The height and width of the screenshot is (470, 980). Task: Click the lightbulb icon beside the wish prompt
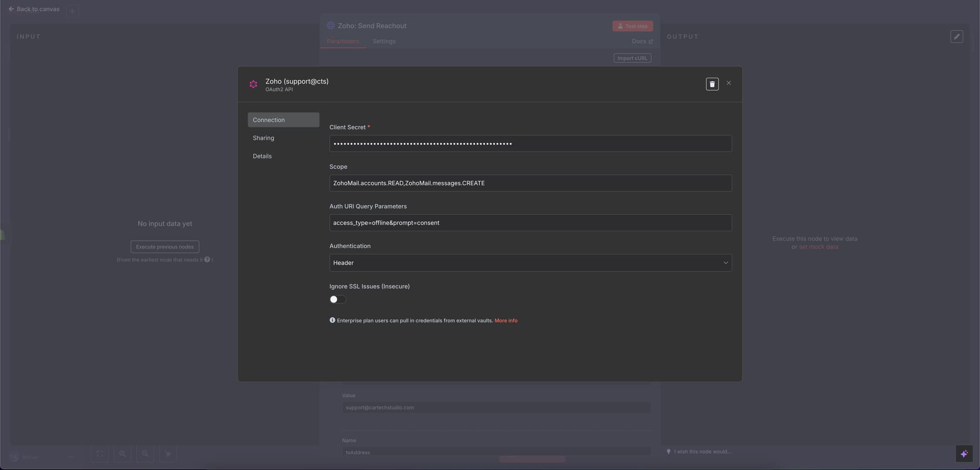(x=668, y=452)
